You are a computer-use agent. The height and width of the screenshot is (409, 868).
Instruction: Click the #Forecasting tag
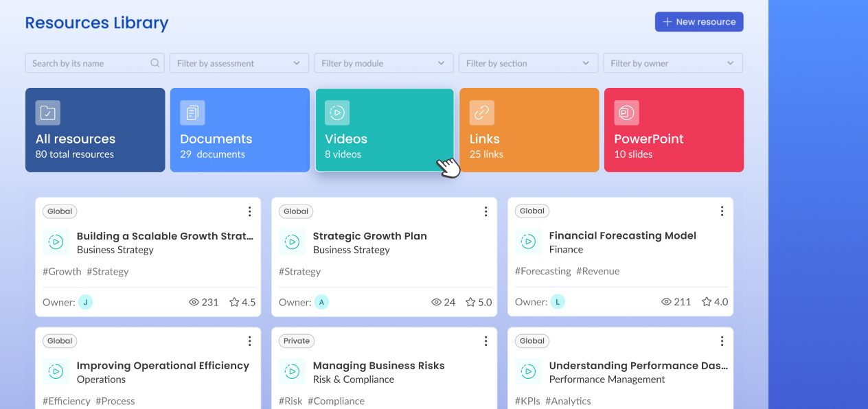pos(543,272)
